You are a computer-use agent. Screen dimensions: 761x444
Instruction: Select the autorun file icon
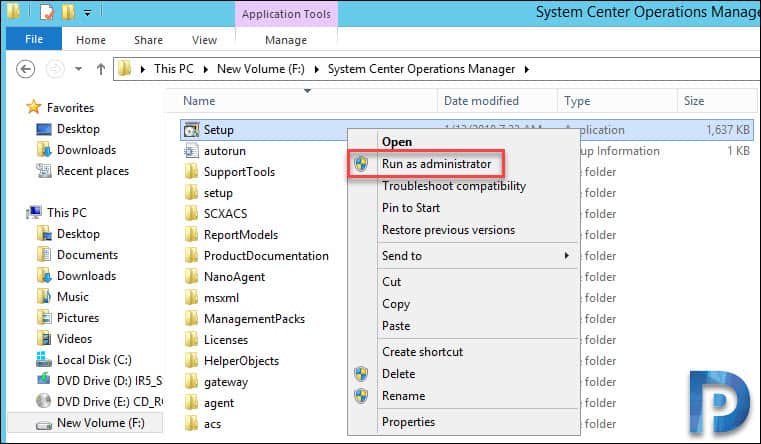[192, 151]
